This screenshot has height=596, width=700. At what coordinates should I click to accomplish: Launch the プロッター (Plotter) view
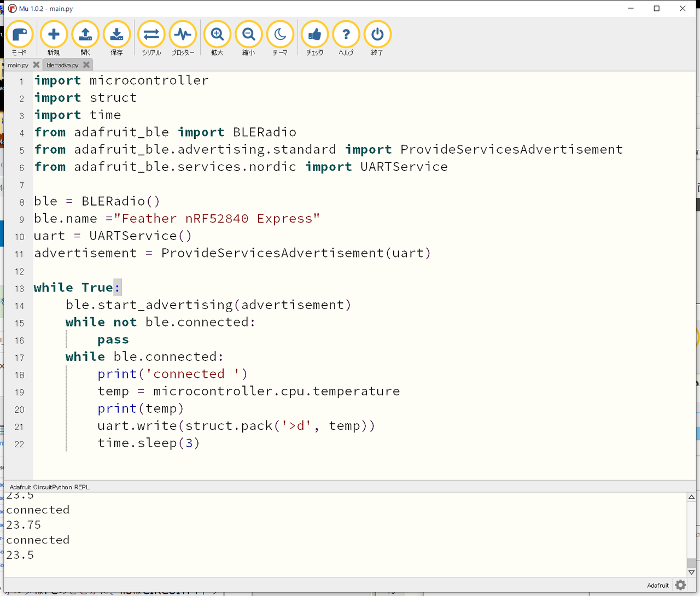[x=183, y=34]
